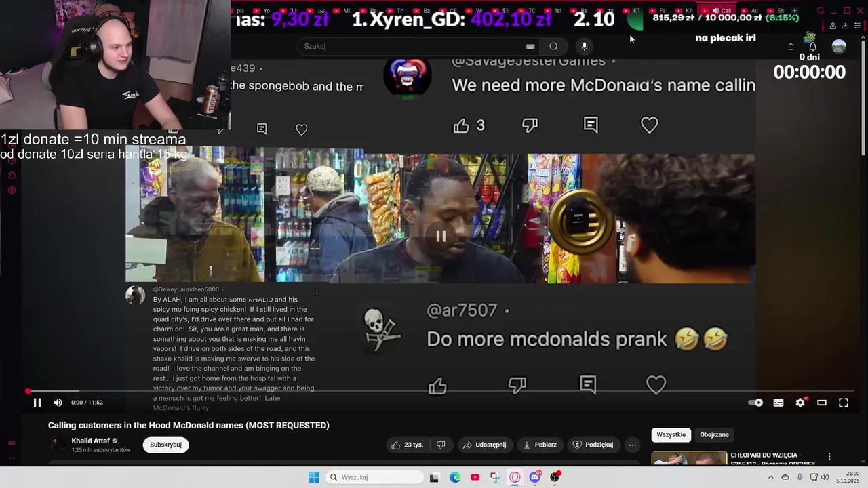Turn on subtitles in the player

click(778, 403)
